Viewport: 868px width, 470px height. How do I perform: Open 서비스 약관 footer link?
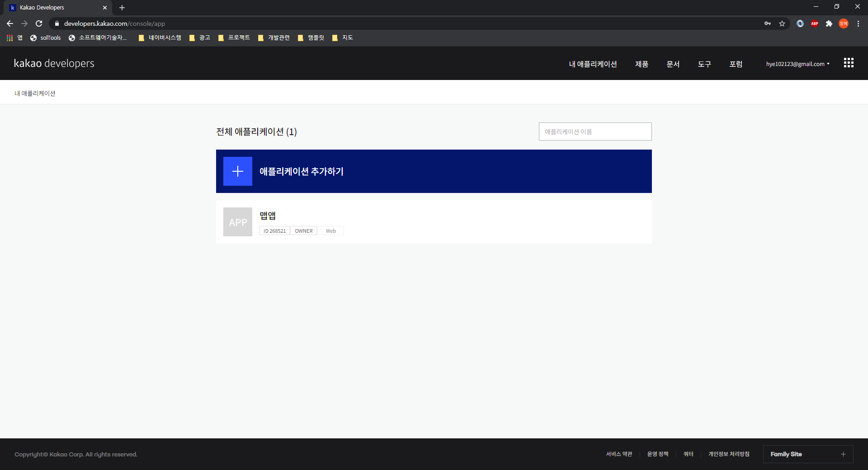pyautogui.click(x=619, y=454)
